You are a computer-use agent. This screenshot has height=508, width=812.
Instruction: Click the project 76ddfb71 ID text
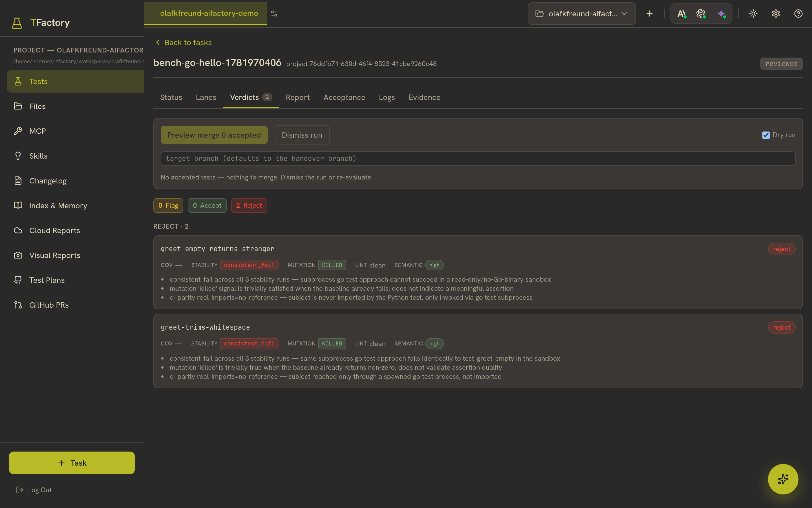click(361, 64)
